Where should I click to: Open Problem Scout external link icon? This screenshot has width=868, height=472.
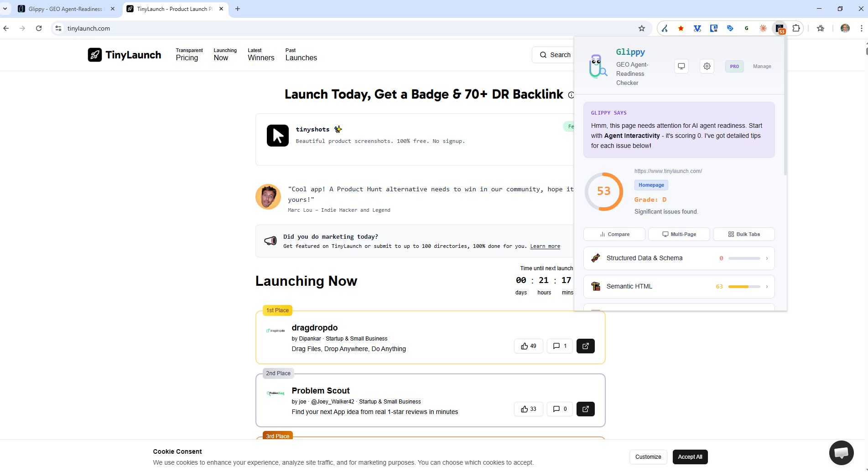point(585,409)
